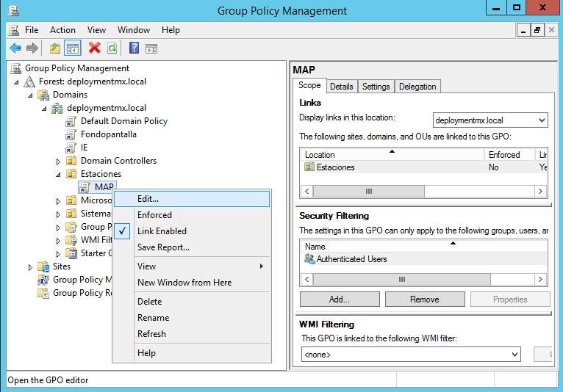The height and width of the screenshot is (392, 563).
Task: Toggle the Link Enabled checkmark option
Action: pyautogui.click(x=162, y=231)
